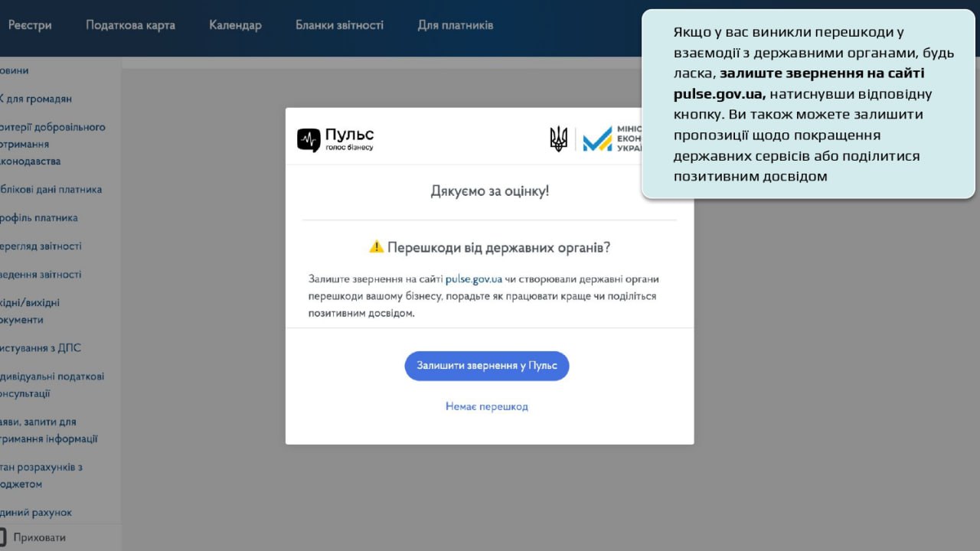Open the Податкова карта menu item
This screenshot has height=551, width=980.
click(130, 25)
